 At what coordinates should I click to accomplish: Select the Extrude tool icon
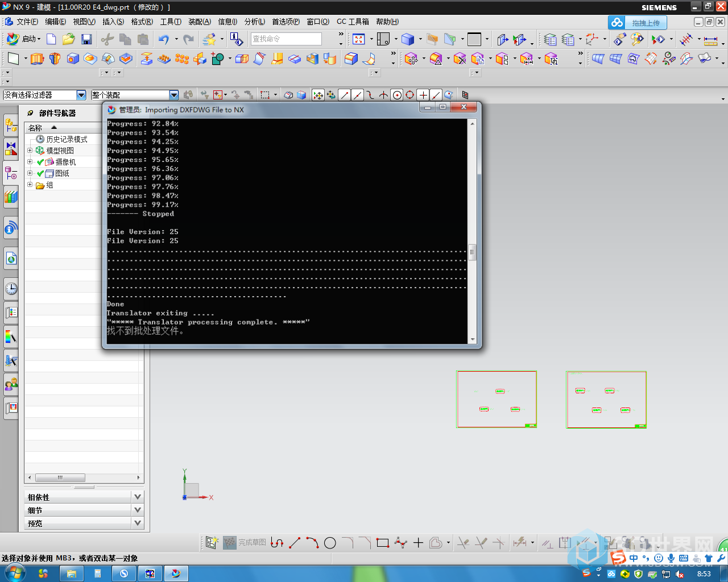pyautogui.click(x=37, y=59)
